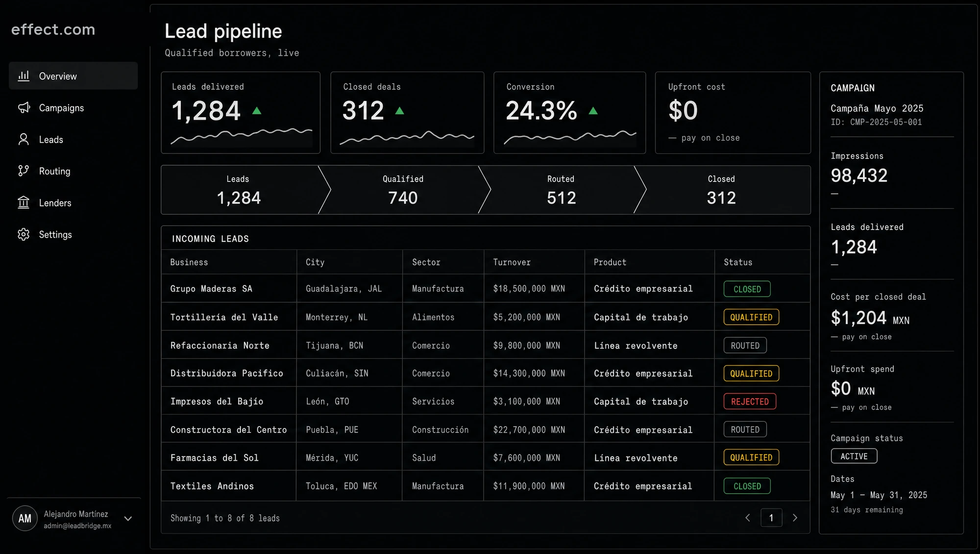
Task: Click REJECTED status for Impresos del Bajío
Action: click(750, 402)
